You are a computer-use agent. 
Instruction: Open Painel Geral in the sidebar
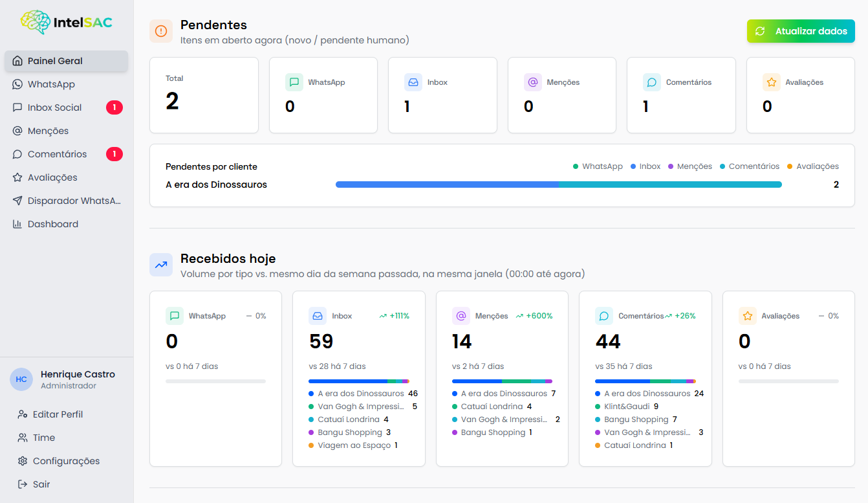click(67, 61)
